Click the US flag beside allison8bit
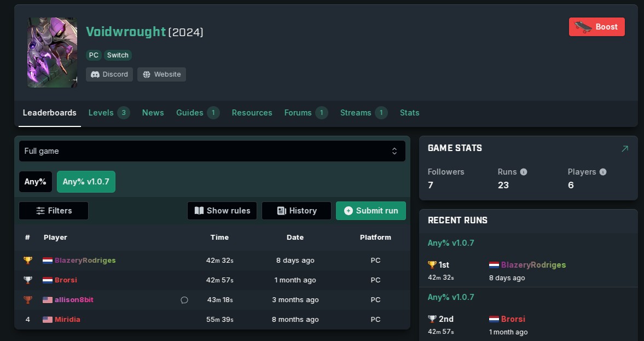Screen dimensions: 644x341 pos(48,300)
